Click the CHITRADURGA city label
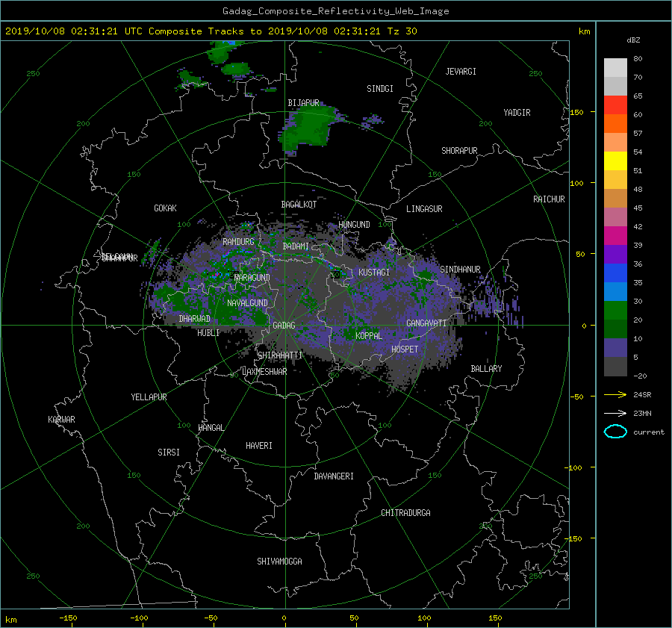 pyautogui.click(x=405, y=513)
